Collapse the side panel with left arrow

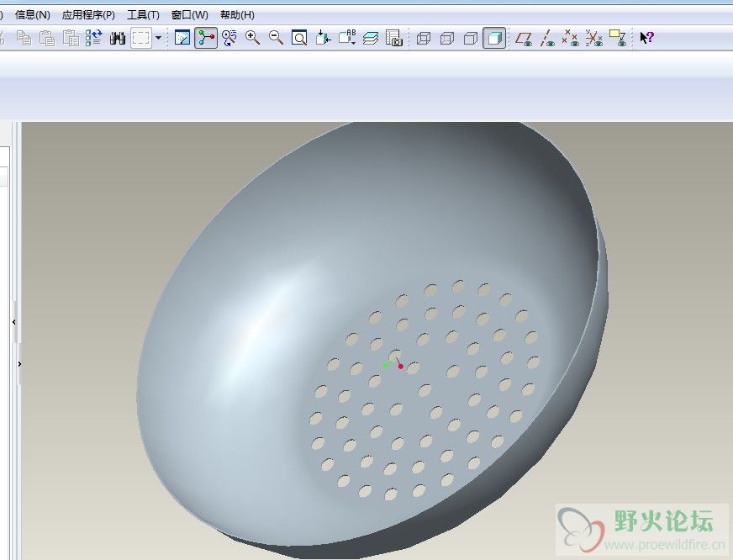[14, 322]
